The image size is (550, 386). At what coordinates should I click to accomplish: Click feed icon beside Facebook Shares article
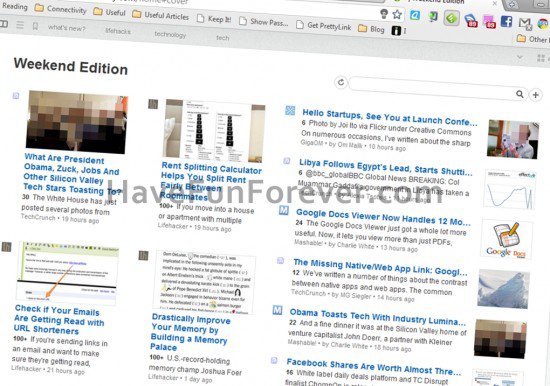pyautogui.click(x=274, y=360)
